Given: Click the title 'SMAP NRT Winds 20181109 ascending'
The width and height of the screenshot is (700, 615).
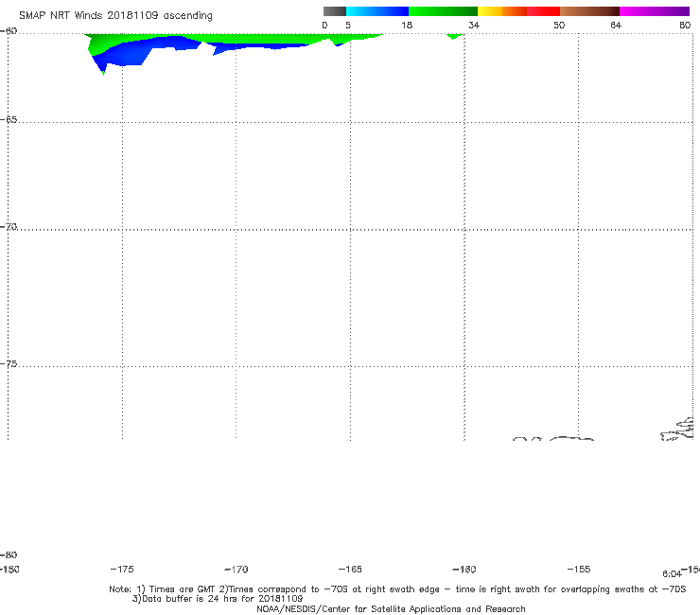Looking at the screenshot, I should point(115,16).
